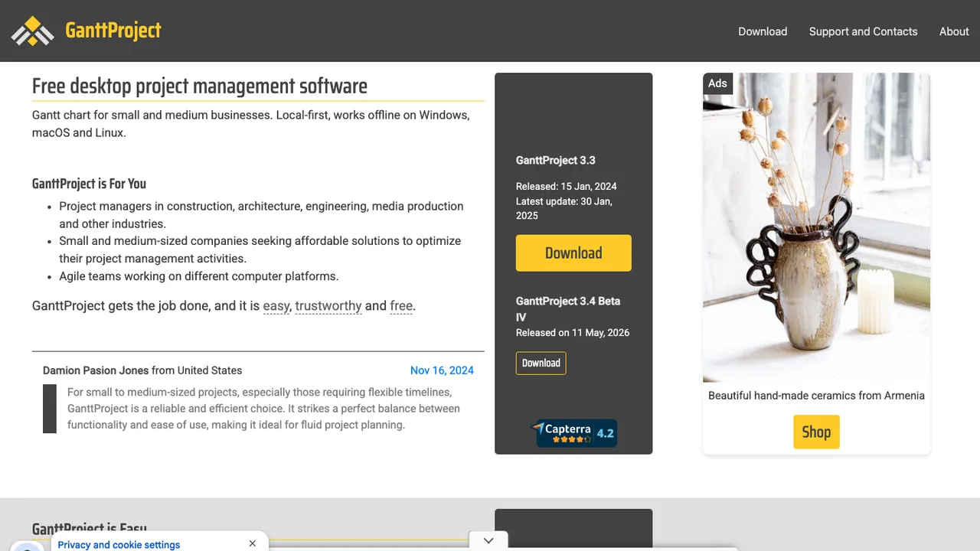
Task: Close the privacy and cookie settings bar
Action: 253,543
